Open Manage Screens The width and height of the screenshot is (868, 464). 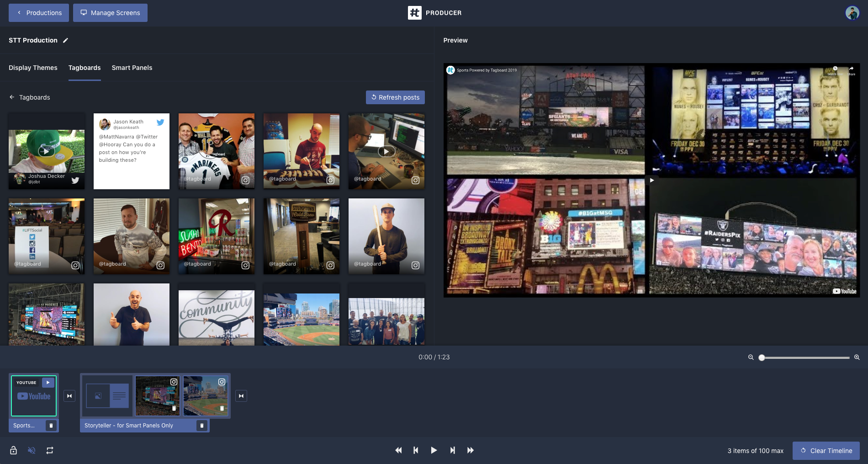[x=110, y=13]
